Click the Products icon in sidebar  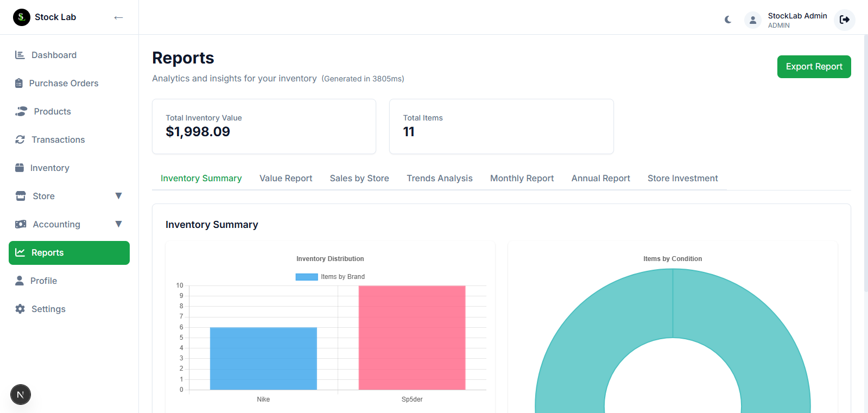pos(21,111)
